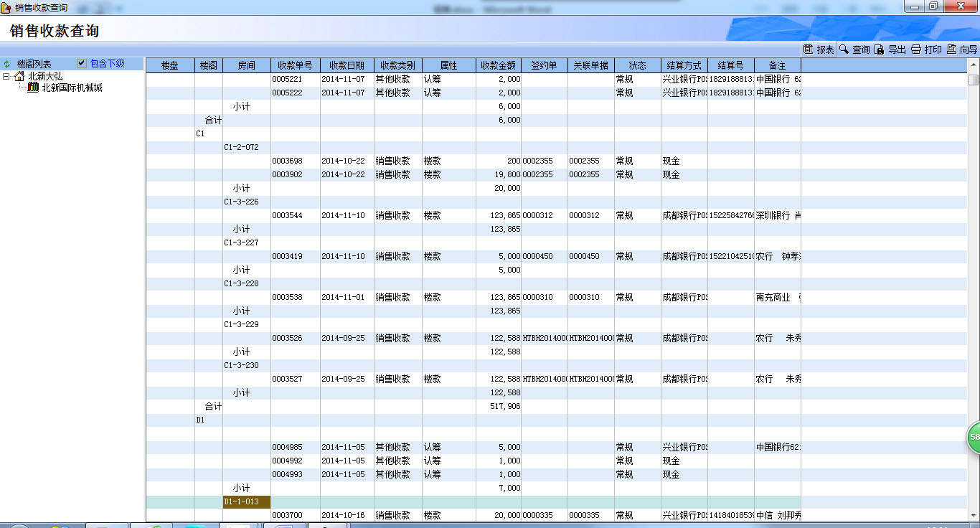980x528 pixels.
Task: Collapse the 北新大弘 tree node
Action: tap(6, 76)
